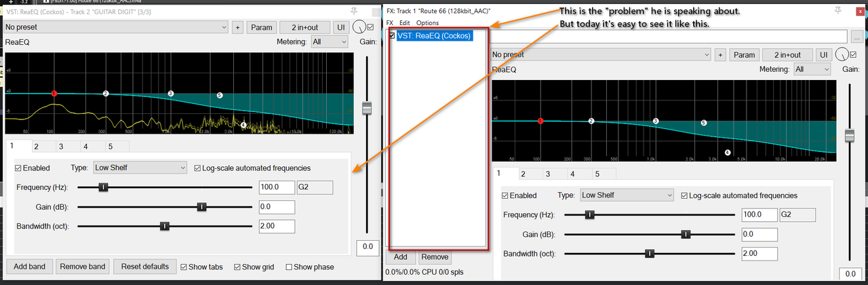Toggle Log-scale automated frequencies in Route 66 window
868x285 pixels.
[x=684, y=195]
